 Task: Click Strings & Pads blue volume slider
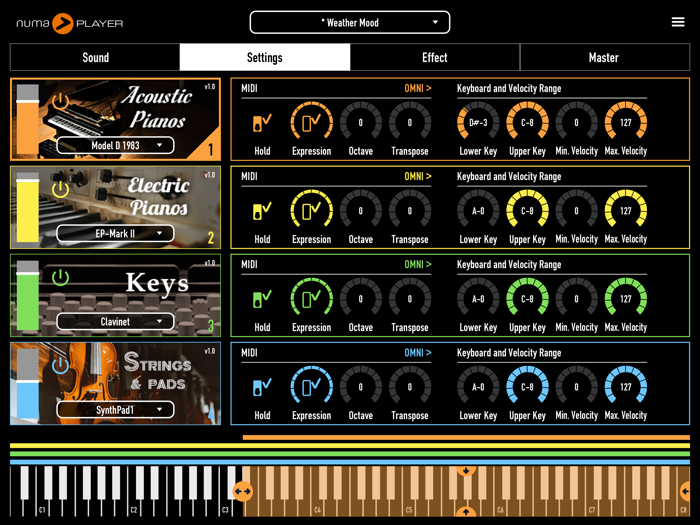pyautogui.click(x=28, y=383)
